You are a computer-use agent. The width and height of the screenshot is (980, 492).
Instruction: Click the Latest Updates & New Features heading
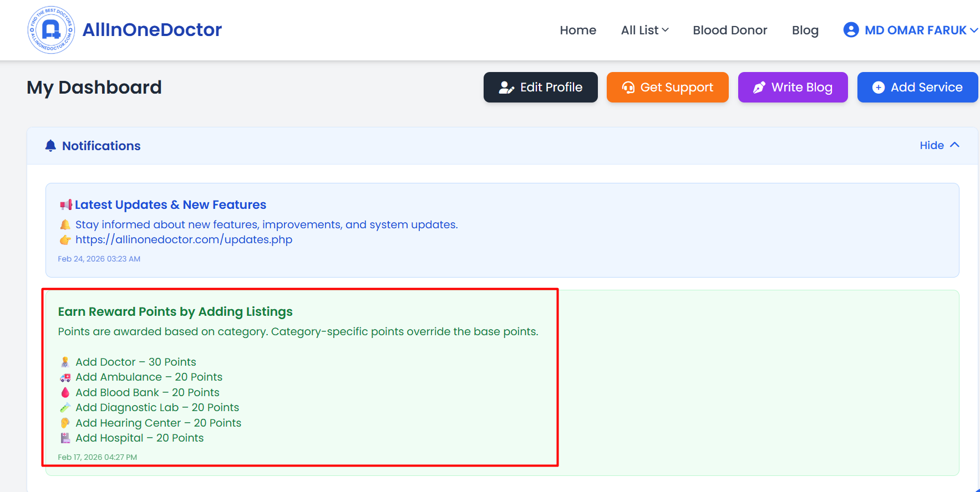click(170, 205)
